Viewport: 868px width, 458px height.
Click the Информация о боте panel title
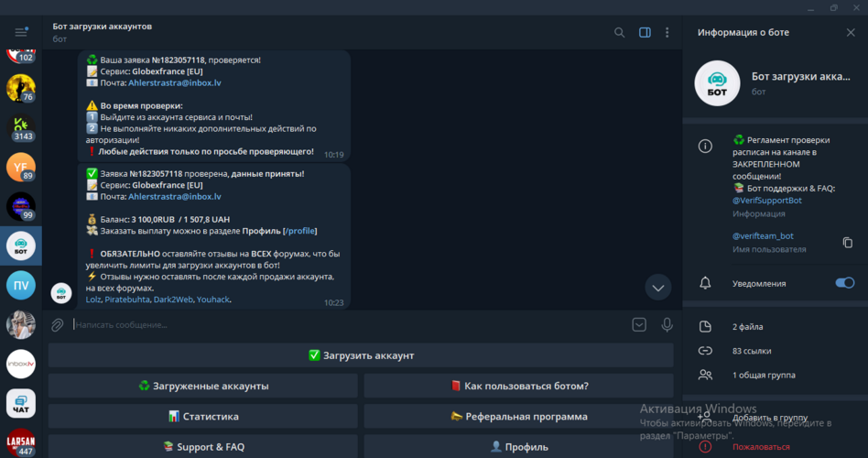[743, 33]
